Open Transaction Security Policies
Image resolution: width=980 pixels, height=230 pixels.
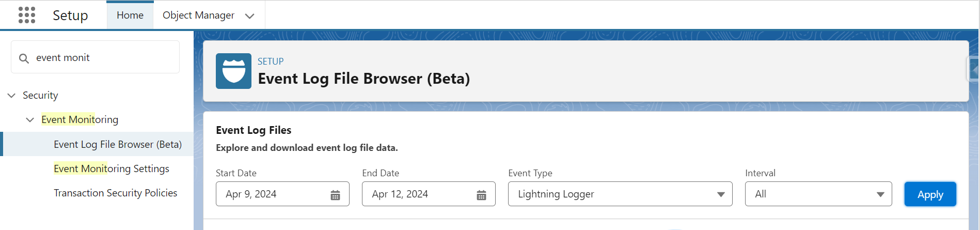[116, 193]
